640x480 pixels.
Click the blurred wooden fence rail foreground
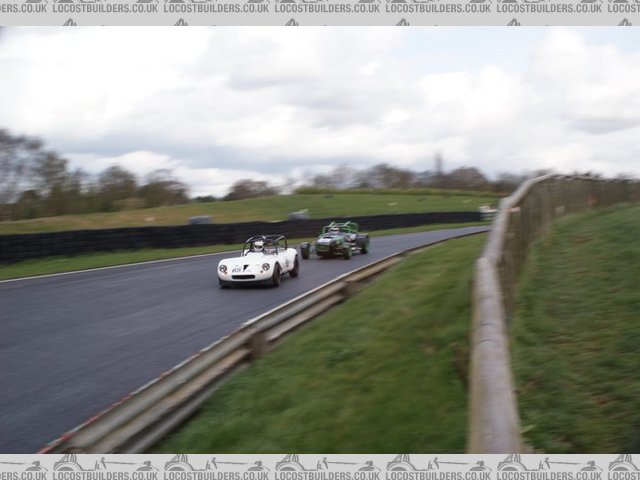tap(492, 340)
